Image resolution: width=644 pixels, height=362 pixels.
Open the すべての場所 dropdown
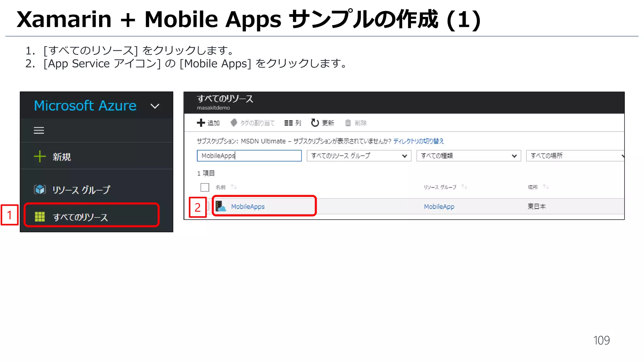tap(575, 156)
